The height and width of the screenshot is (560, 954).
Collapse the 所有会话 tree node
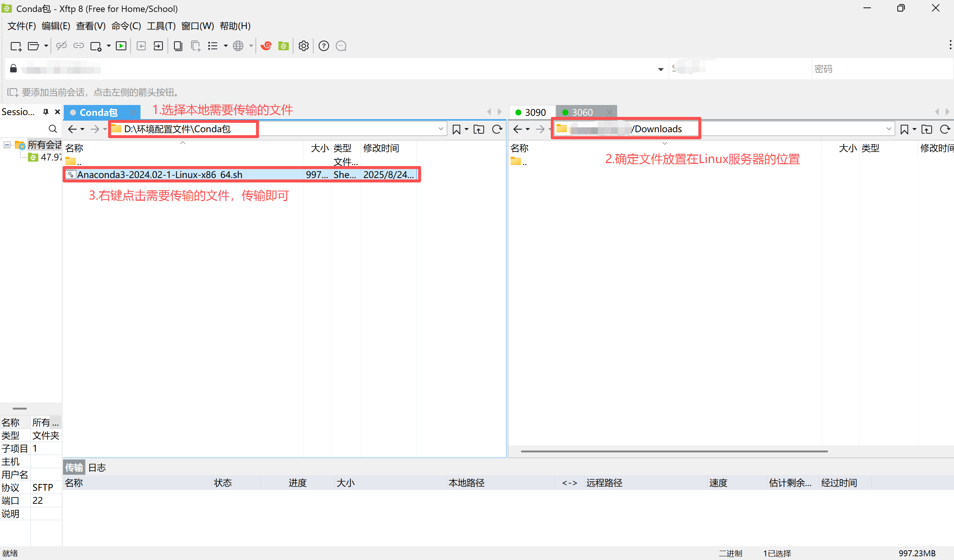pos(7,145)
